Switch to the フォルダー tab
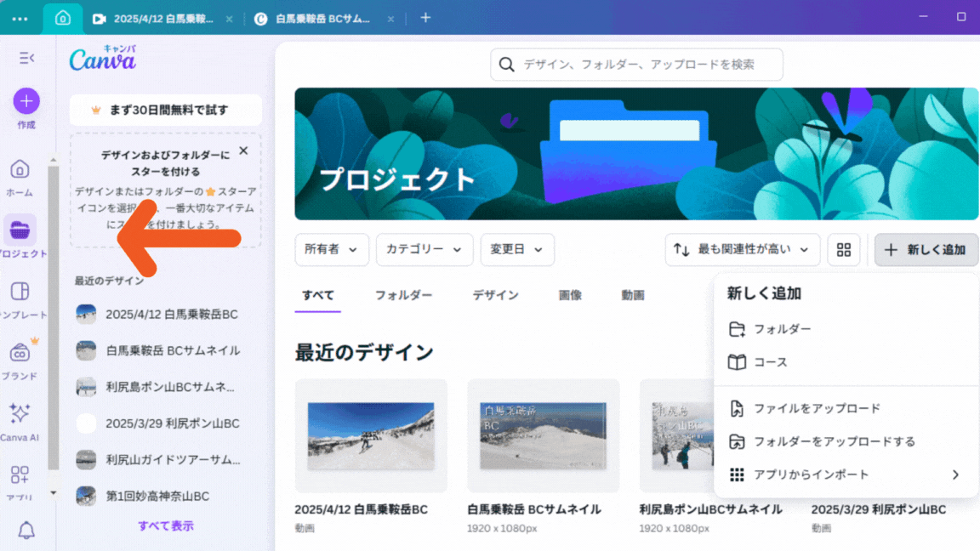Viewport: 980px width, 551px height. point(403,295)
